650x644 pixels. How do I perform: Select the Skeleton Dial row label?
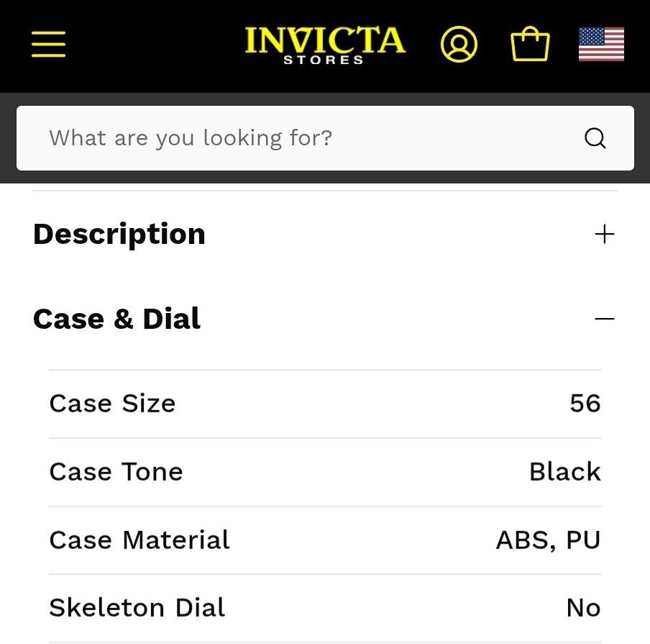137,608
